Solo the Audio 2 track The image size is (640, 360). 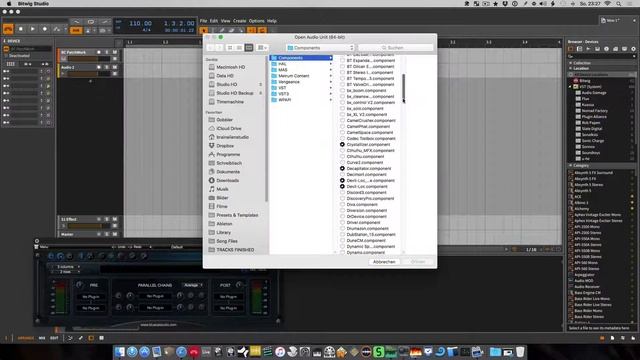107,67
